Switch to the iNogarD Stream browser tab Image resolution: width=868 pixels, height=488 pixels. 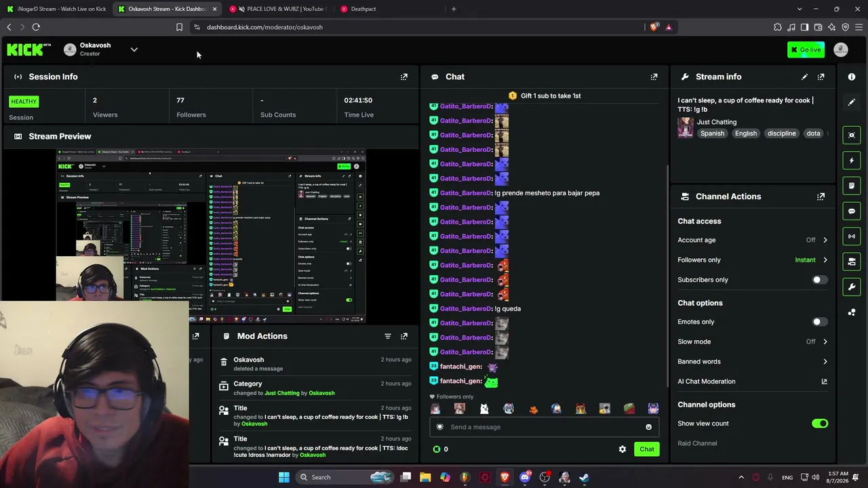(56, 9)
